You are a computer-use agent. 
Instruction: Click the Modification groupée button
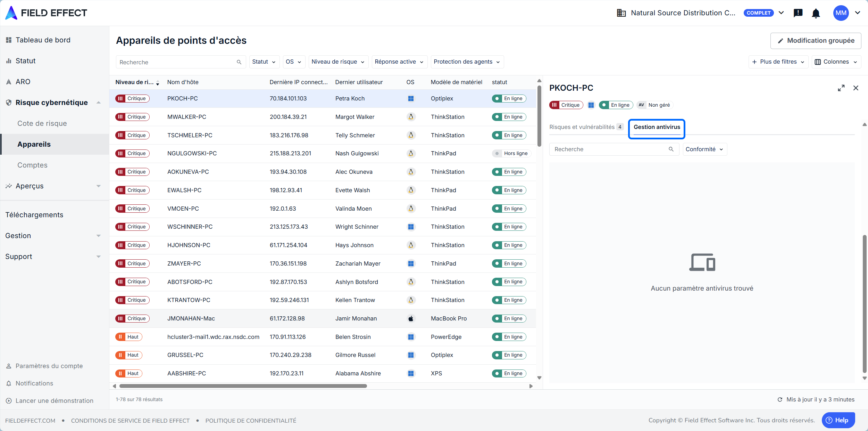pos(816,41)
